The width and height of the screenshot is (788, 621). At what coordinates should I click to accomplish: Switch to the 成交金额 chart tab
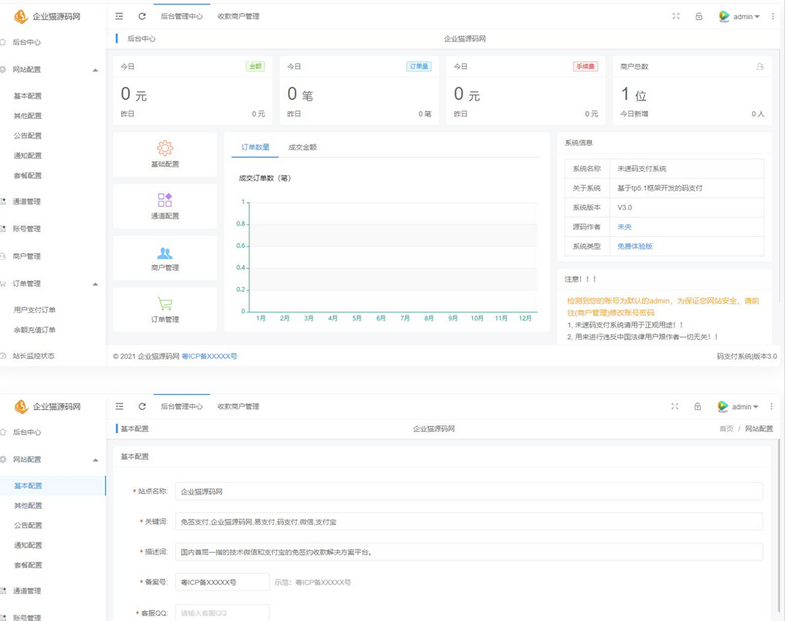coord(302,147)
